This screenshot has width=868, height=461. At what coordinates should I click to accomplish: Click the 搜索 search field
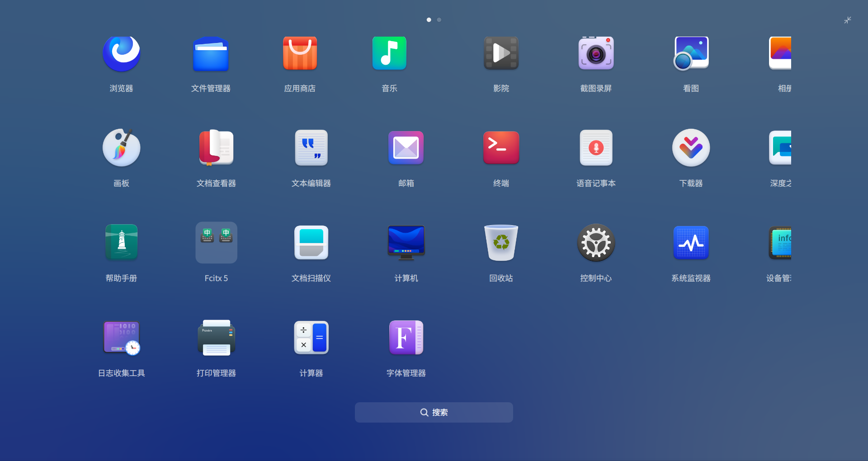pos(434,412)
